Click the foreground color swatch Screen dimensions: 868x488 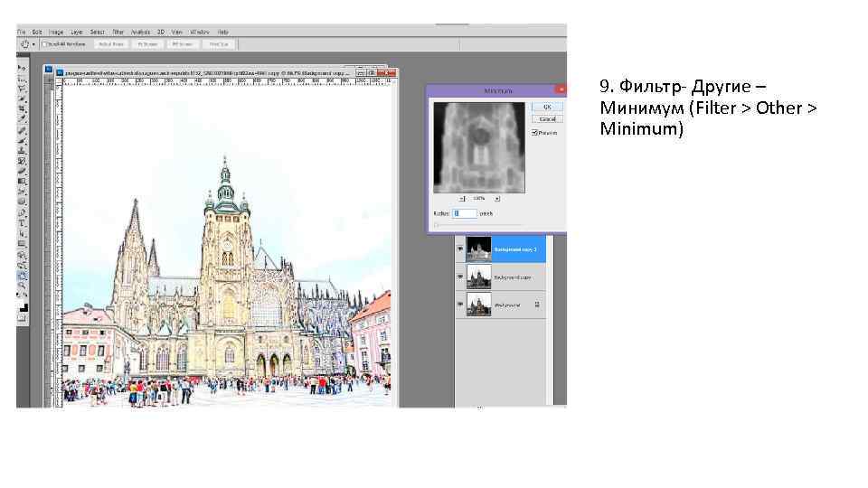coord(21,302)
